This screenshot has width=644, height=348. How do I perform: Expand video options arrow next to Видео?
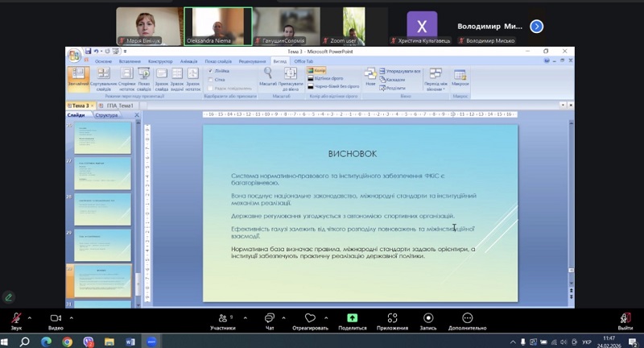pos(72,317)
